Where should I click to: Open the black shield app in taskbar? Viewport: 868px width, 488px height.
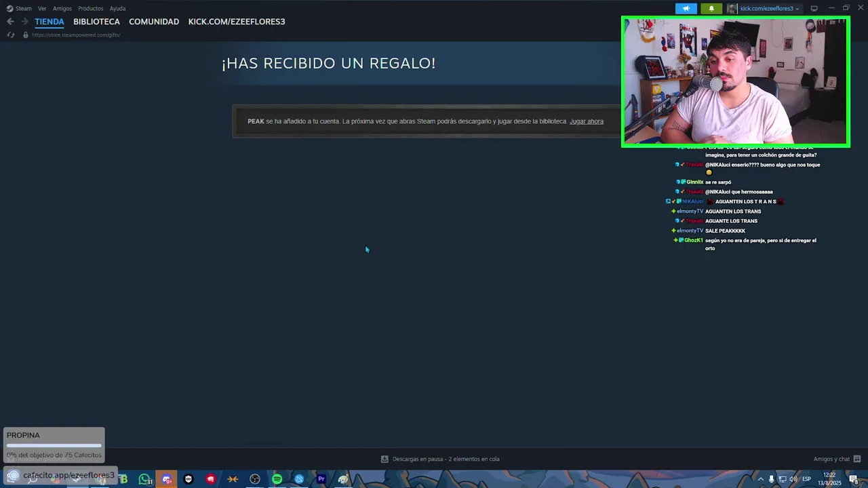click(x=189, y=479)
